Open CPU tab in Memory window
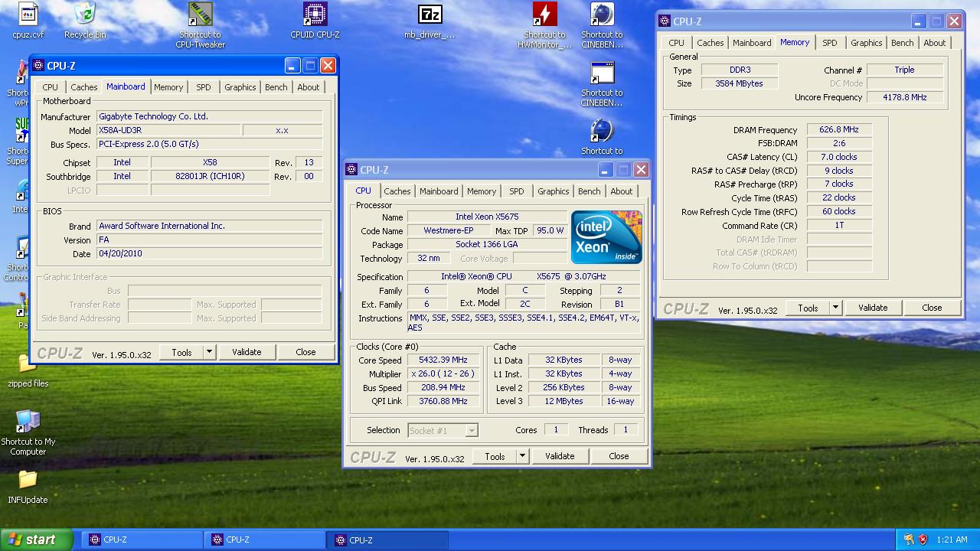The height and width of the screenshot is (551, 980). [677, 43]
